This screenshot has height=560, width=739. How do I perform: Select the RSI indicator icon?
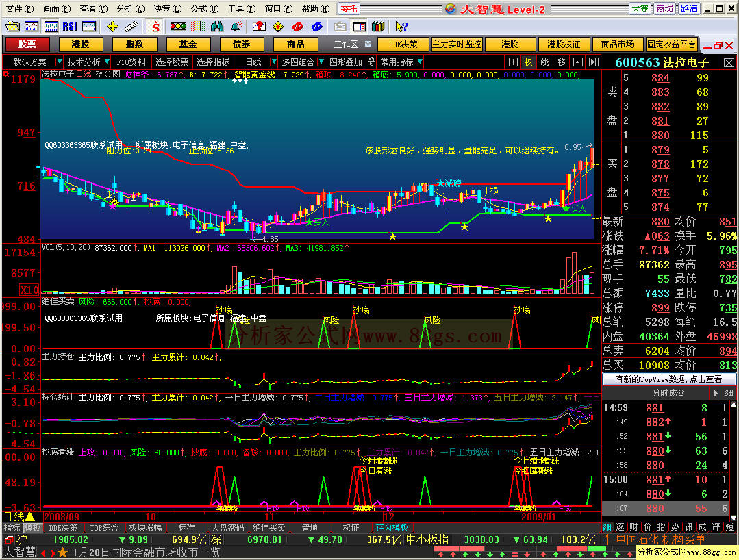pos(70,27)
